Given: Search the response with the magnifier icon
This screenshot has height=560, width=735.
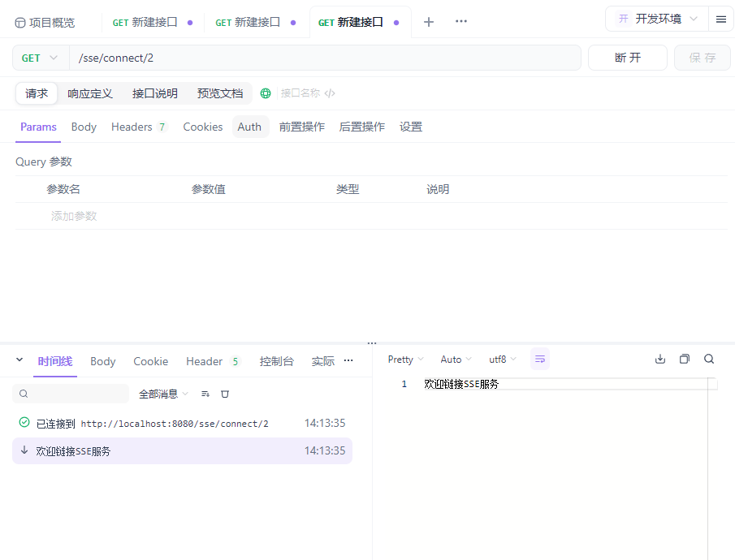Looking at the screenshot, I should click(x=709, y=359).
